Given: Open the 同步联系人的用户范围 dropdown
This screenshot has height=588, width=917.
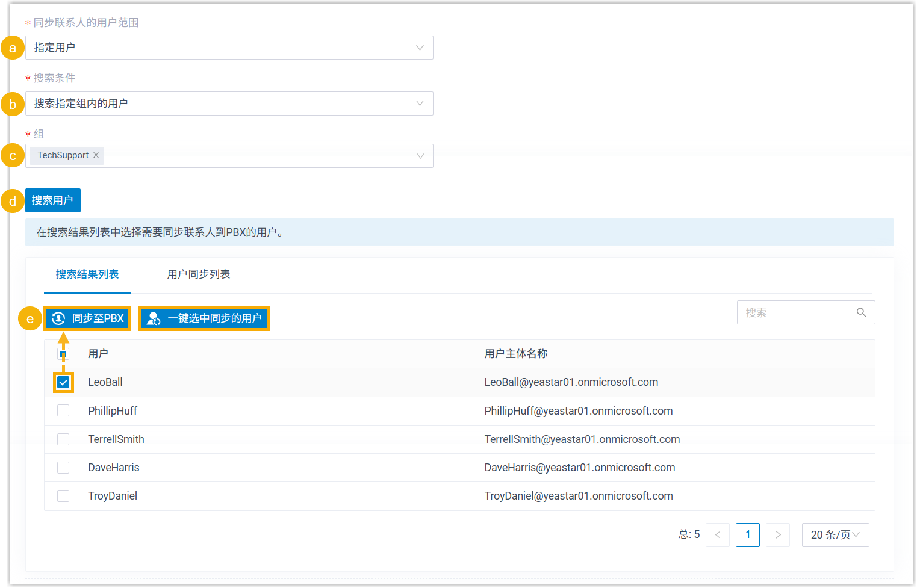Looking at the screenshot, I should point(229,48).
